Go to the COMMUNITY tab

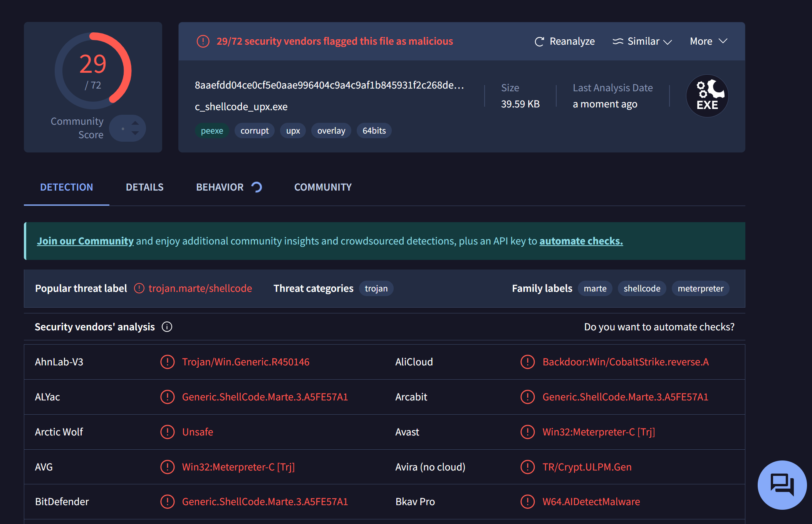click(323, 187)
